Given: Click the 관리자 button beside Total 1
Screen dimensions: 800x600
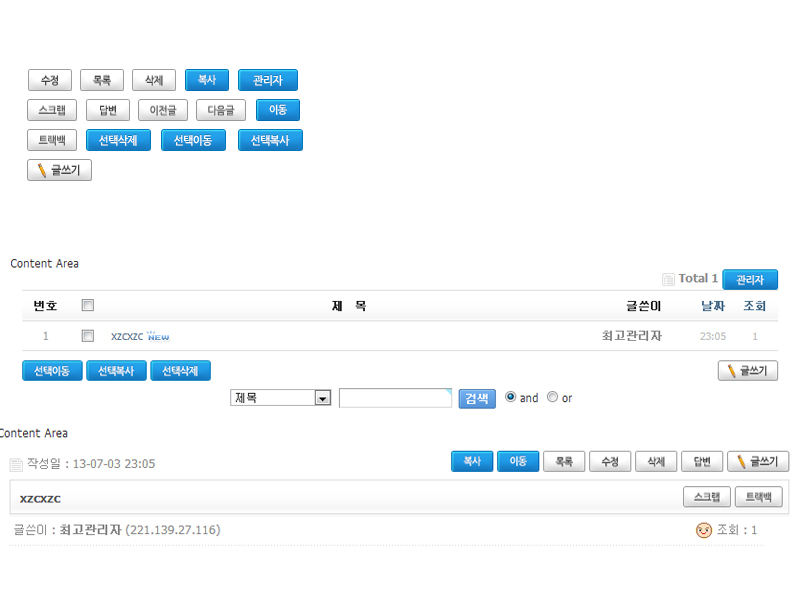Looking at the screenshot, I should (x=749, y=280).
